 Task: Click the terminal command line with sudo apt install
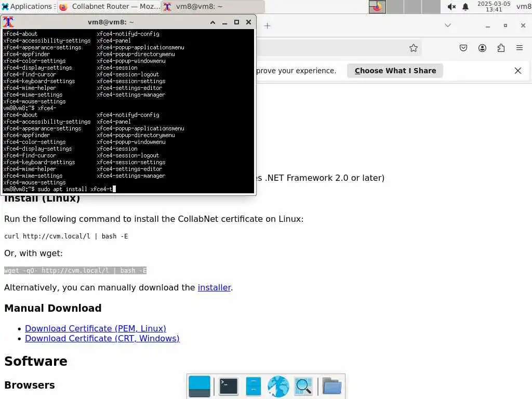click(x=60, y=189)
